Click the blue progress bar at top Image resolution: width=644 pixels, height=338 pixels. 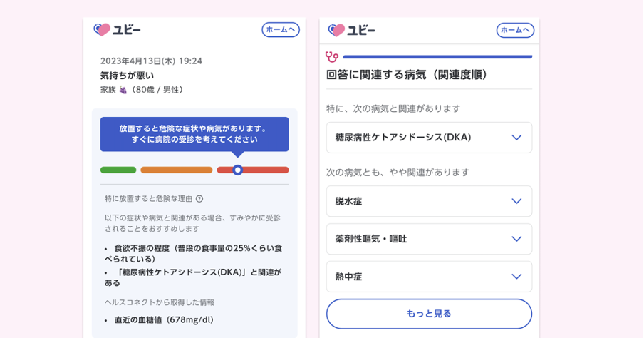point(437,56)
